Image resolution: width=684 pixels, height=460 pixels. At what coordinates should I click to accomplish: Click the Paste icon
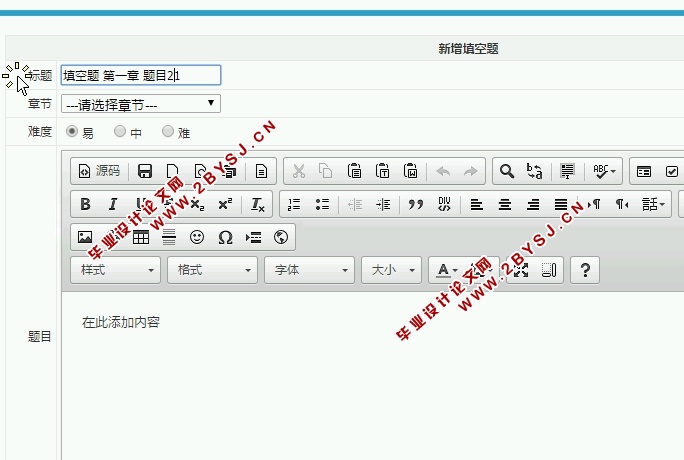354,171
